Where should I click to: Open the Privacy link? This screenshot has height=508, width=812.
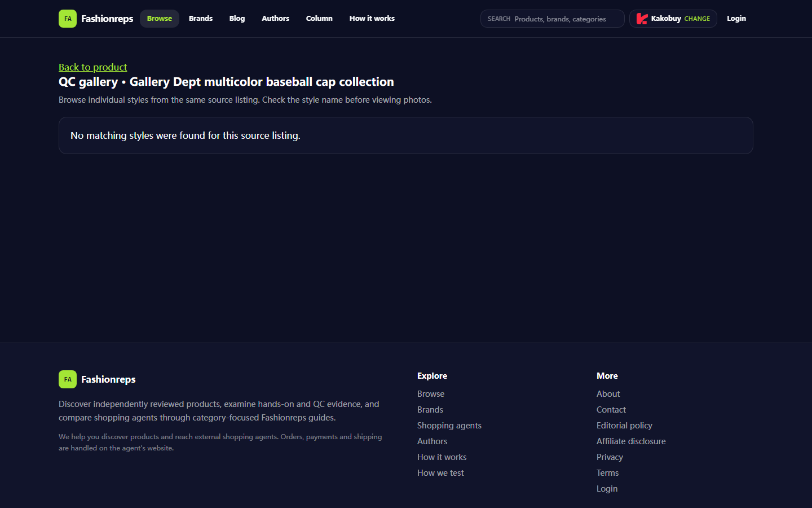610,457
